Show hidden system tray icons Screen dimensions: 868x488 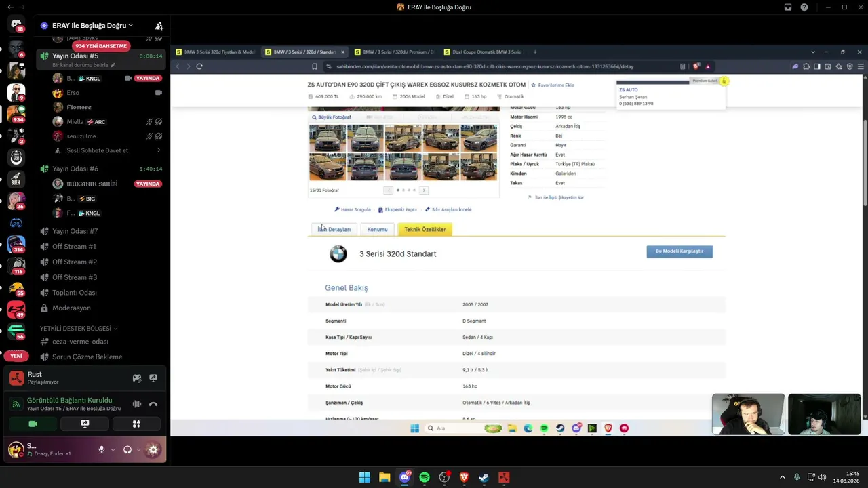[782, 477]
